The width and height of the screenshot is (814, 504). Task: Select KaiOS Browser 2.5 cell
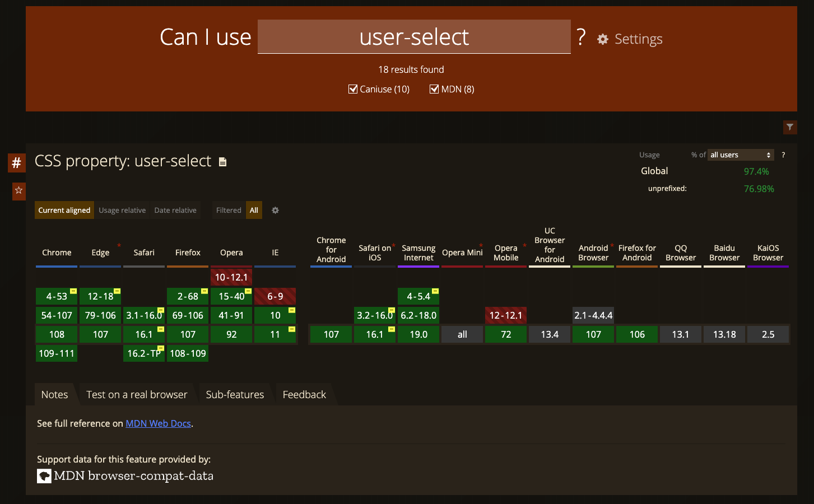pos(768,334)
